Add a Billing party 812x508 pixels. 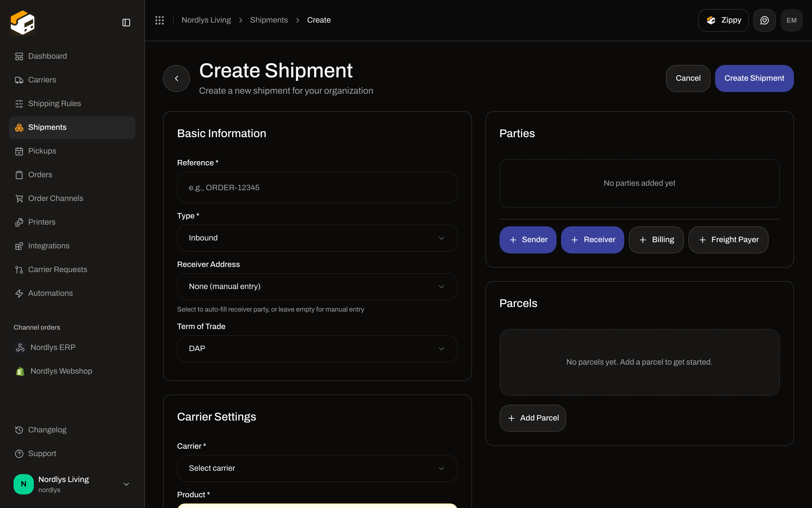click(x=656, y=240)
